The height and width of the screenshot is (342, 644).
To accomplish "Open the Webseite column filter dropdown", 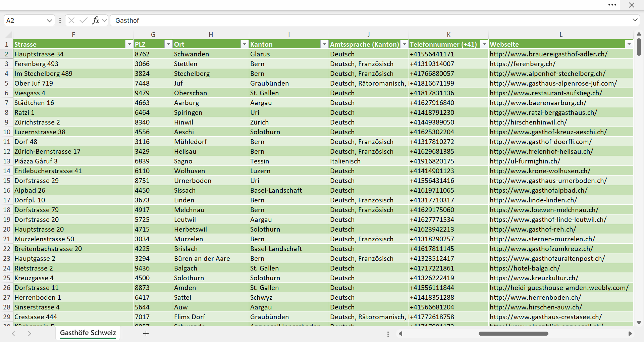I will [x=629, y=44].
